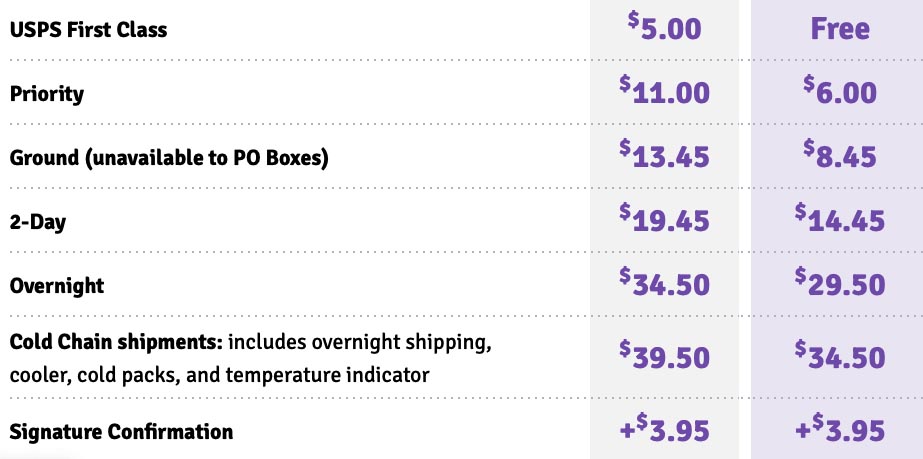The image size is (923, 459).
Task: Click the Cold Chain shipments description
Action: click(251, 358)
